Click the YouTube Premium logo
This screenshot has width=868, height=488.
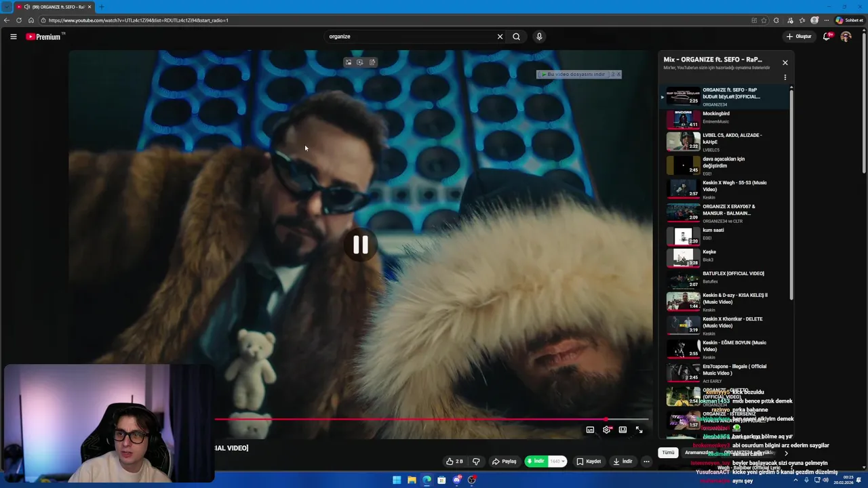pos(45,37)
